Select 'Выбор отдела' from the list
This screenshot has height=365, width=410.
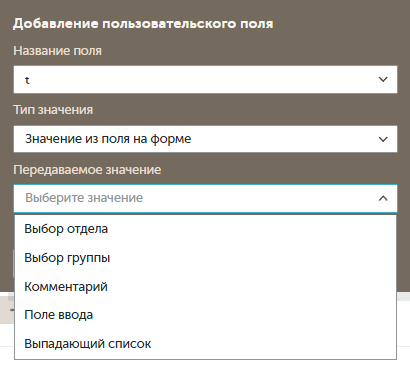205,229
